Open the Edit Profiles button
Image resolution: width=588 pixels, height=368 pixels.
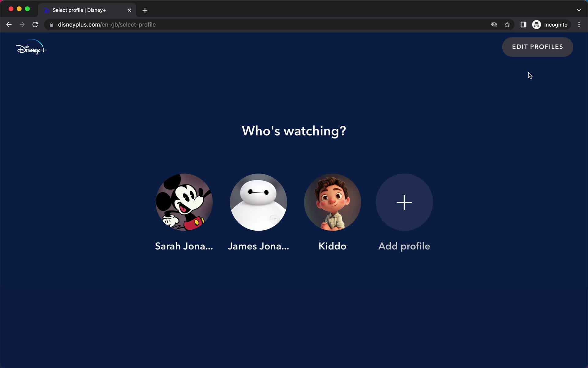[x=537, y=47]
